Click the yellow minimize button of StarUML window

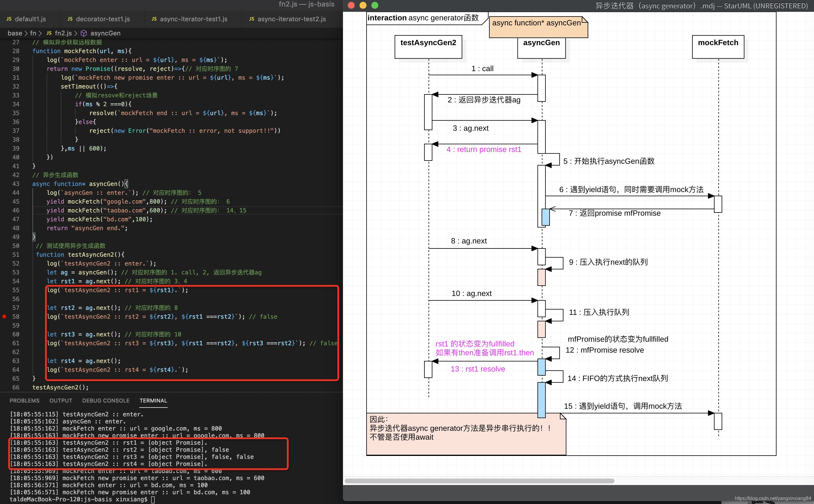click(x=363, y=5)
